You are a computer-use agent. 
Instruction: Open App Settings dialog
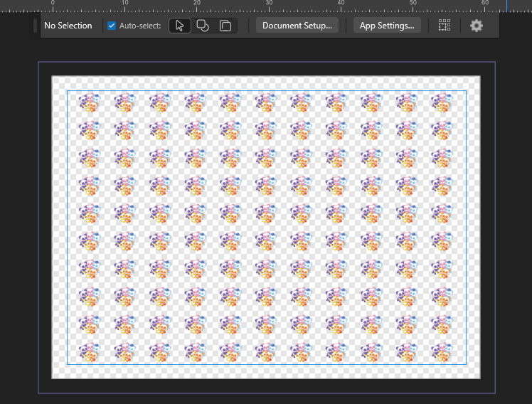coord(387,26)
